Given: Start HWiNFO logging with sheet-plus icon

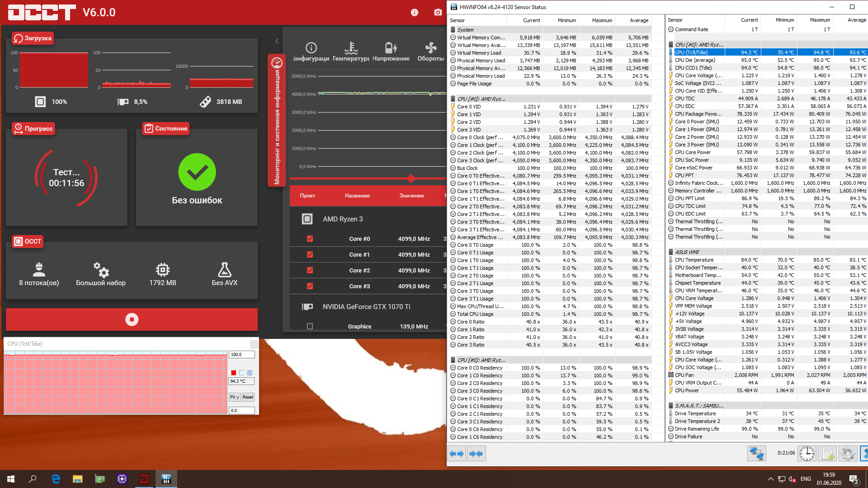Looking at the screenshot, I should pos(827,453).
